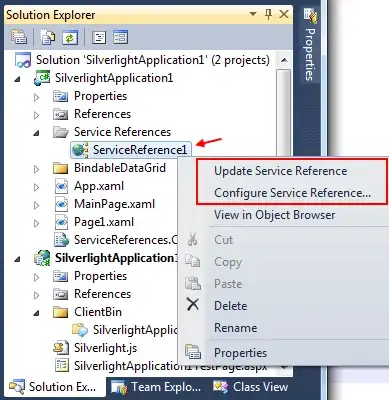Switch to the Team Explorer tab

click(x=157, y=387)
